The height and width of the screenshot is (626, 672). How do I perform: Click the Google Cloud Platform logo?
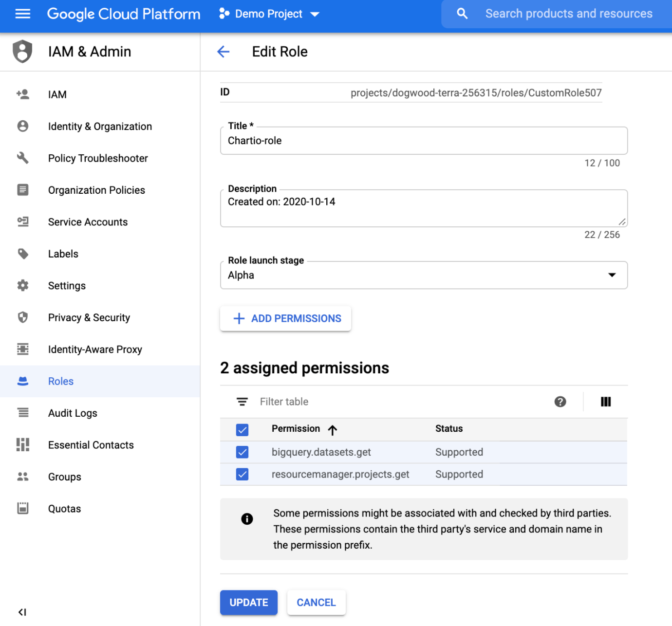click(124, 14)
